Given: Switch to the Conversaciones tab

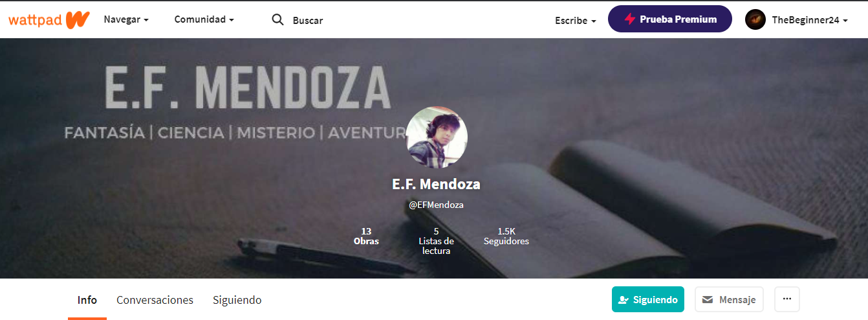Looking at the screenshot, I should (155, 300).
